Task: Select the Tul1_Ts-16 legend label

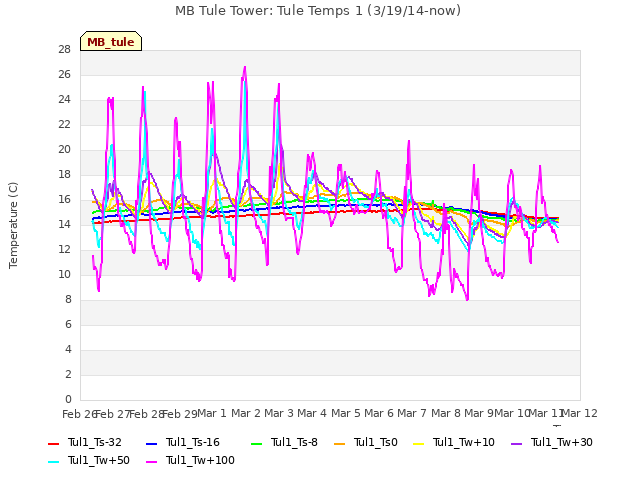Action: pos(193,442)
